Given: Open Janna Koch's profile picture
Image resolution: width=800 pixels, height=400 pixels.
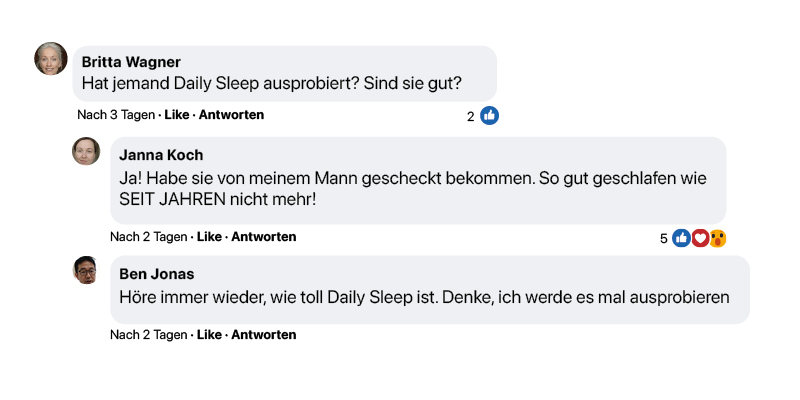Looking at the screenshot, I should coord(86,151).
